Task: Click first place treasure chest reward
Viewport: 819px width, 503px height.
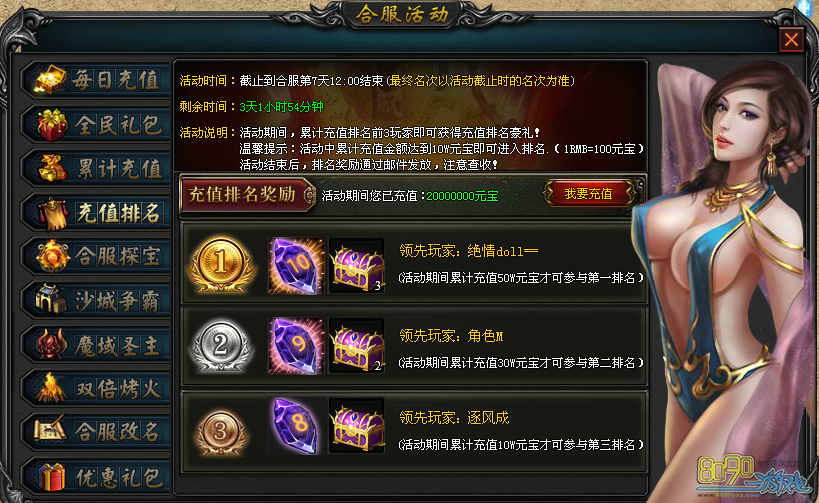Action: point(357,265)
